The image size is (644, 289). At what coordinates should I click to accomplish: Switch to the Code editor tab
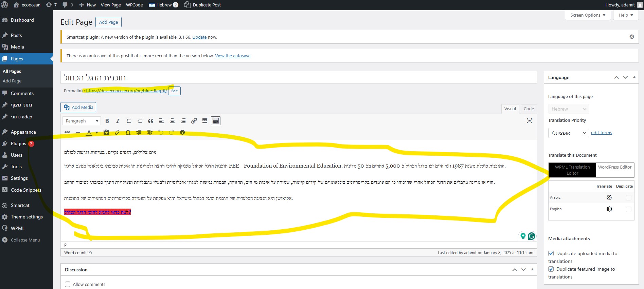529,109
